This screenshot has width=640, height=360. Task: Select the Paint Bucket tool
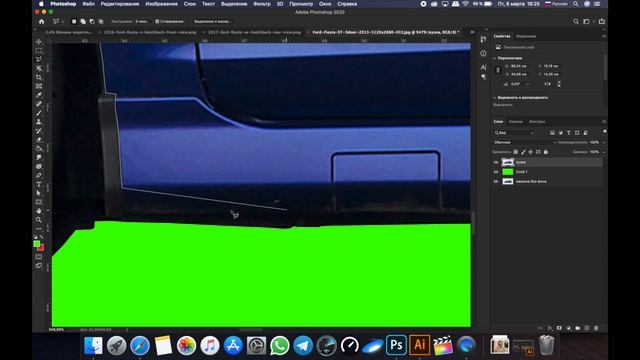[39, 149]
